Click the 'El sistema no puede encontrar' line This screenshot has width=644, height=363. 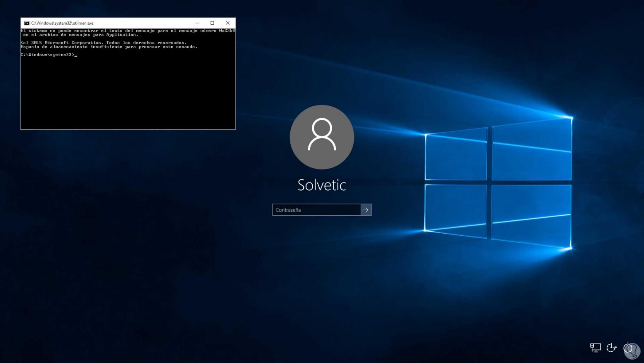pos(128,30)
